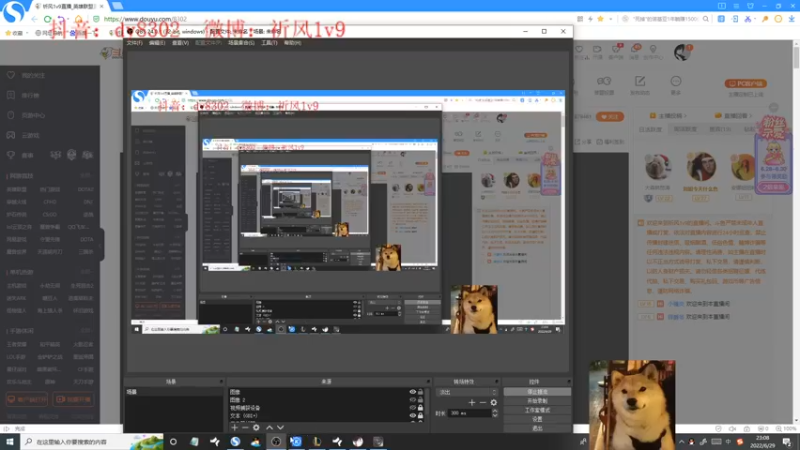The width and height of the screenshot is (800, 450).
Task: Click 排行榜 in Douyu sidebar
Action: pyautogui.click(x=31, y=95)
